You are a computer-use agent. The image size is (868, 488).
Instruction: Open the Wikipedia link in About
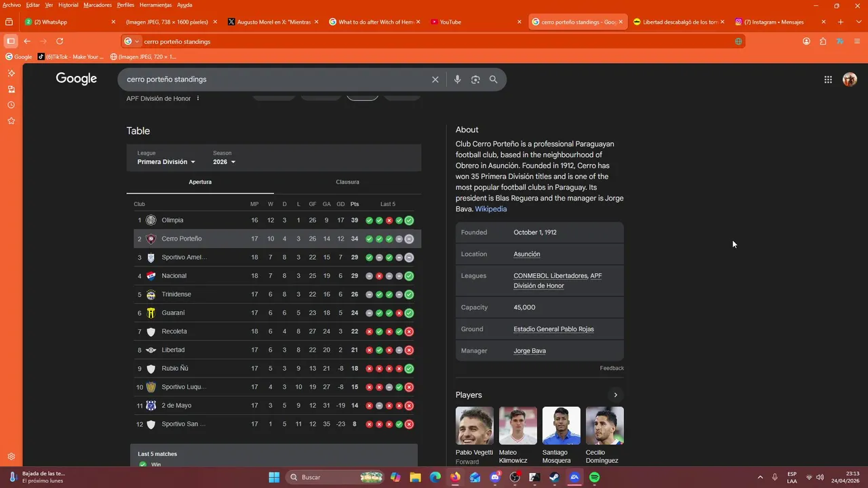coord(490,209)
